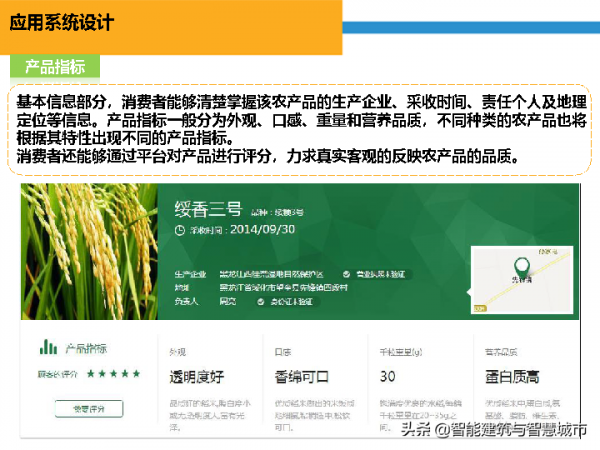Click the clock icon beside harvest time
Screen dimensions: 600x450
(180, 230)
